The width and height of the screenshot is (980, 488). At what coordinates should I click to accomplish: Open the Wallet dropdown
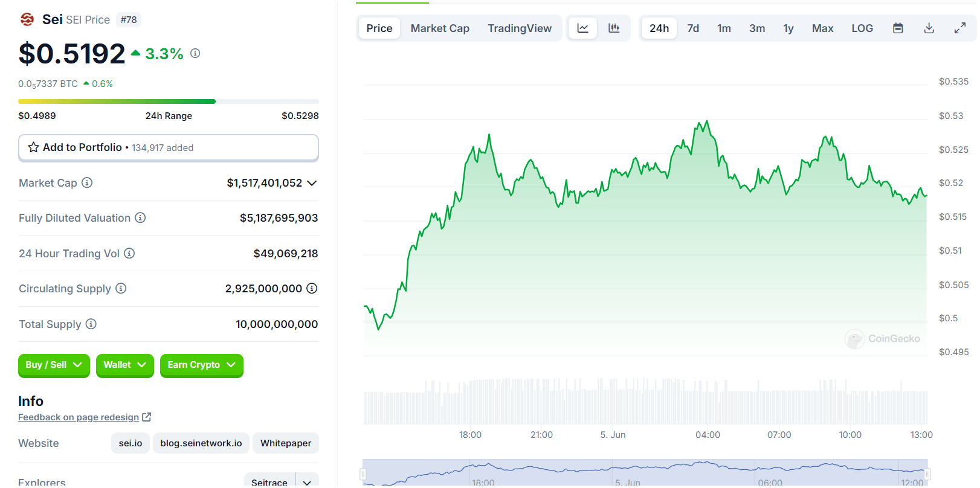coord(125,365)
